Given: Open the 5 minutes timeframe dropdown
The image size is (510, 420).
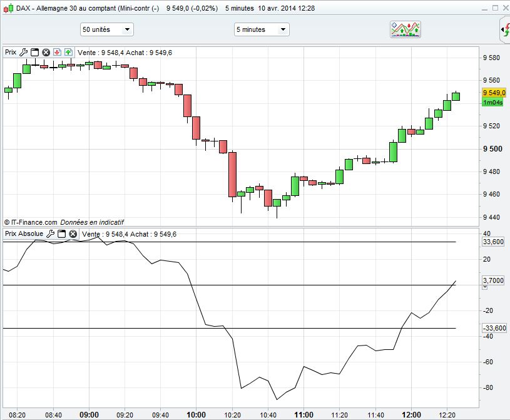Looking at the screenshot, I should 262,29.
